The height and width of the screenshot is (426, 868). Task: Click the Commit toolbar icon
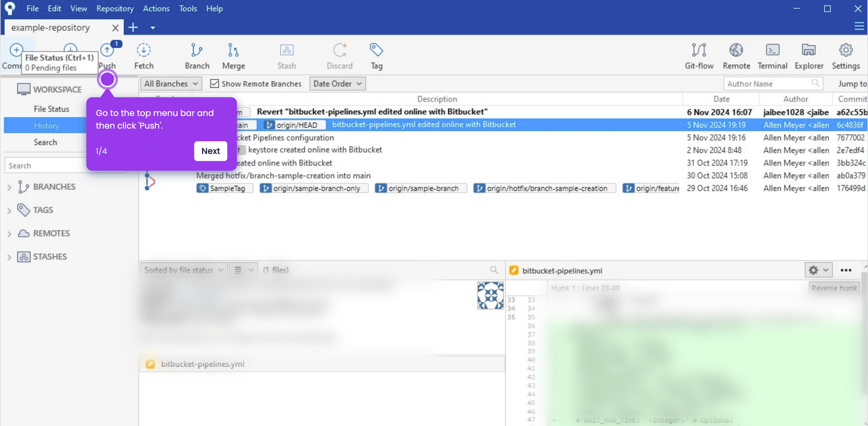pyautogui.click(x=16, y=50)
